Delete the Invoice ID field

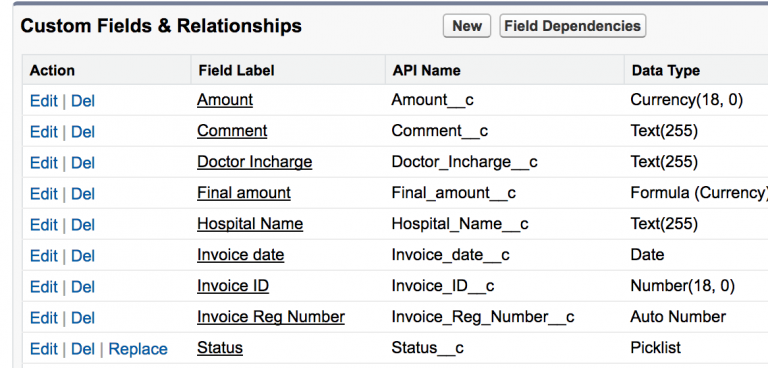[x=83, y=287]
